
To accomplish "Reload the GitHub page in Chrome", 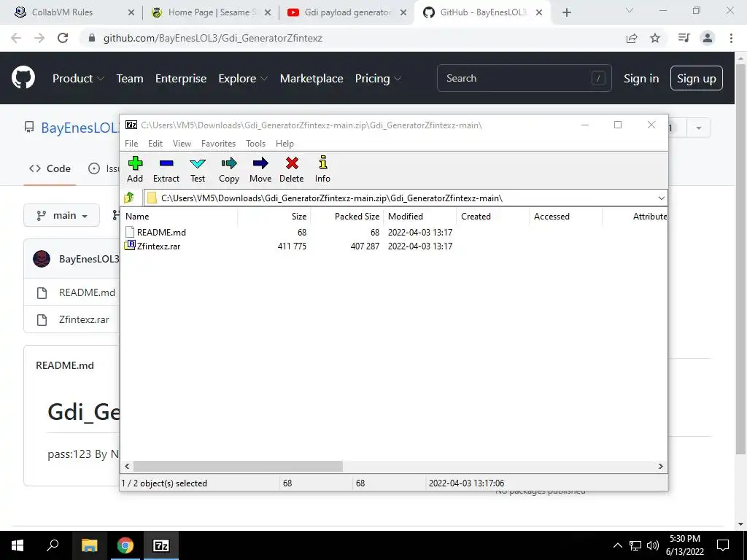I will (x=63, y=38).
